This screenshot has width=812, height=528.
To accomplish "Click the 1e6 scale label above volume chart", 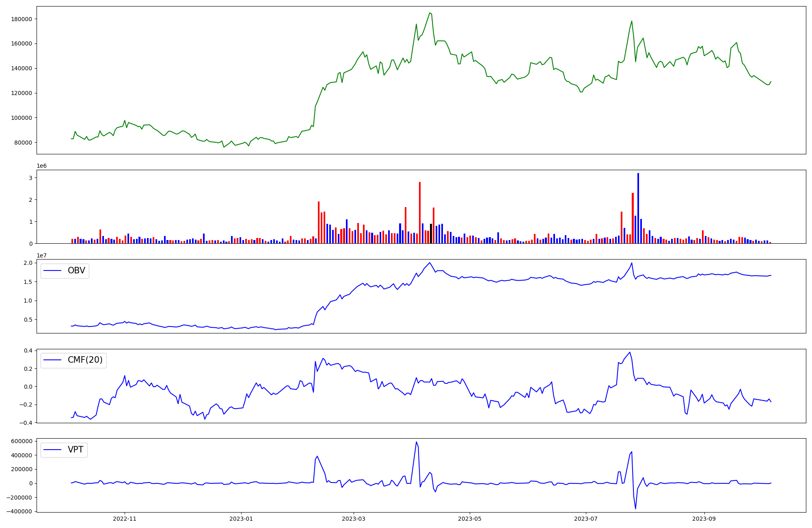I will [42, 166].
